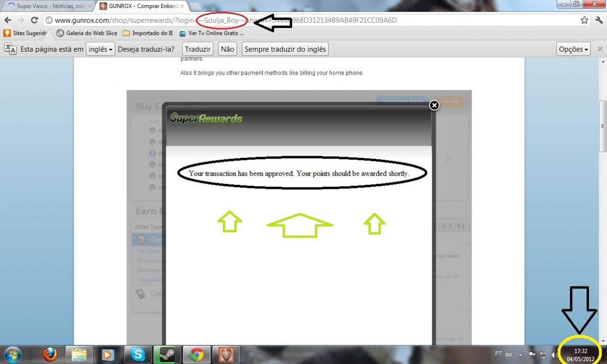The height and width of the screenshot is (364, 607).
Task: Click the browser back arrow
Action: point(8,20)
